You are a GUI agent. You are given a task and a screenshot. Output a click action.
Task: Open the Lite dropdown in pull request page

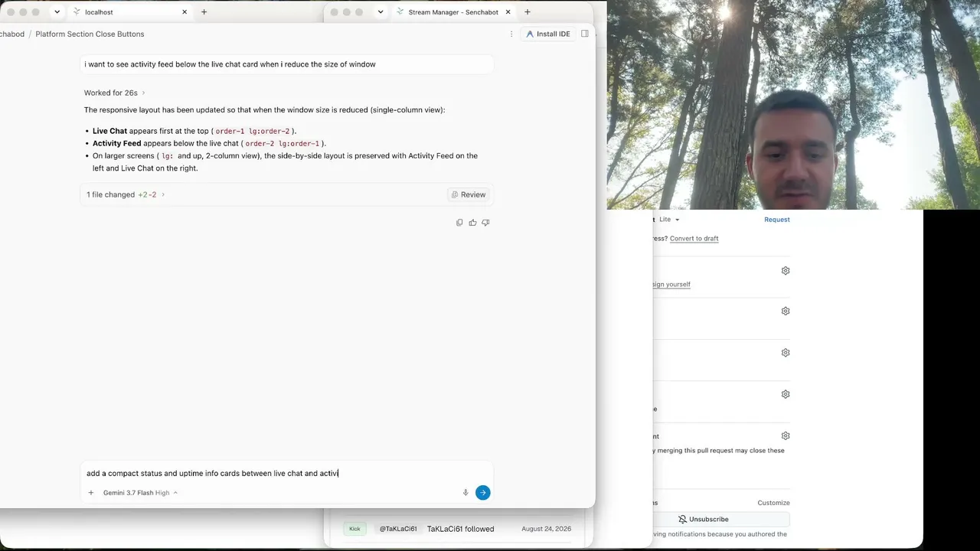(x=669, y=220)
